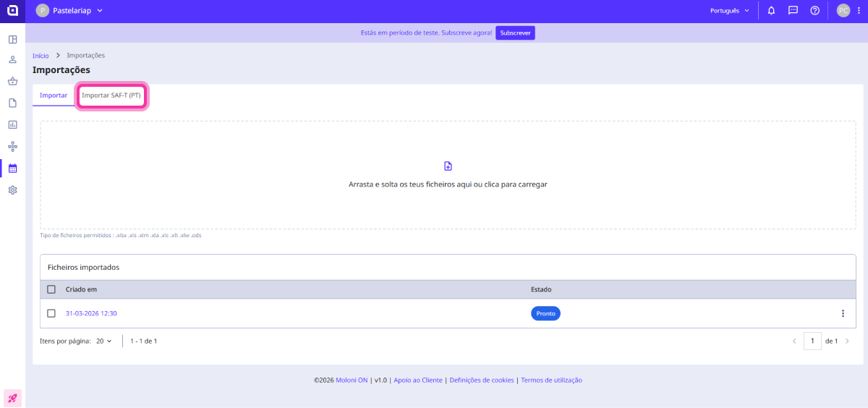Open the dashboard icon in sidebar

click(x=12, y=39)
